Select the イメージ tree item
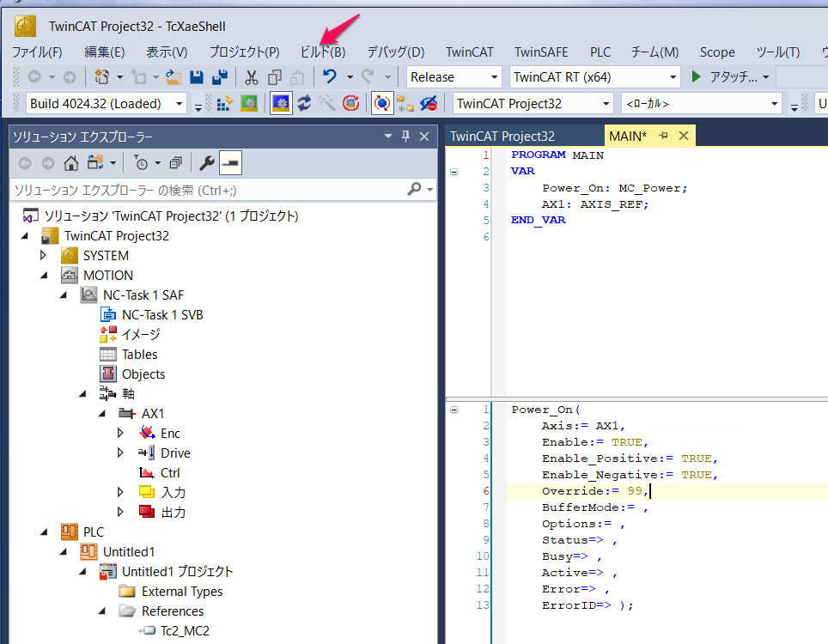 141,335
